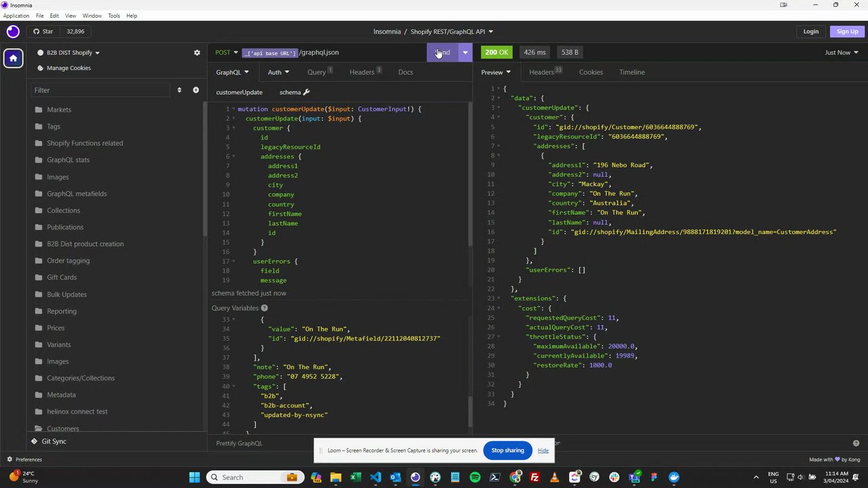Screen dimensions: 868x488
Task: Open the Timeline response tab
Action: pyautogui.click(x=632, y=72)
